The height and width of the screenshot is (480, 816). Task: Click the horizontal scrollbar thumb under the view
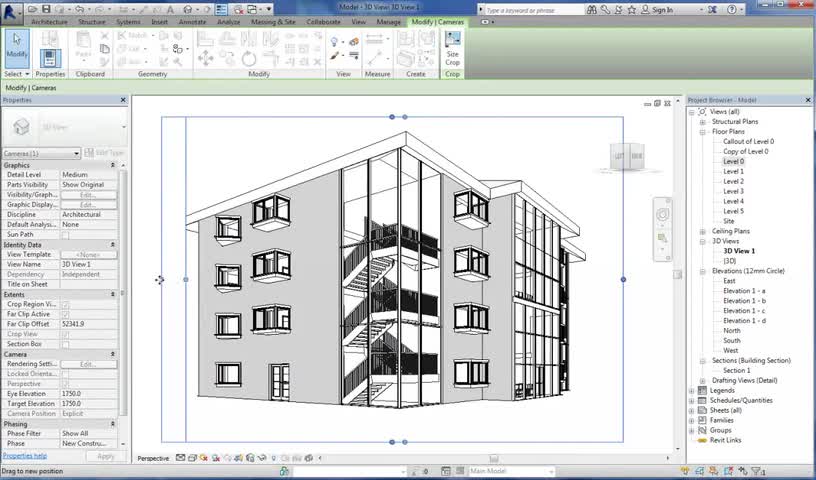click(x=494, y=459)
